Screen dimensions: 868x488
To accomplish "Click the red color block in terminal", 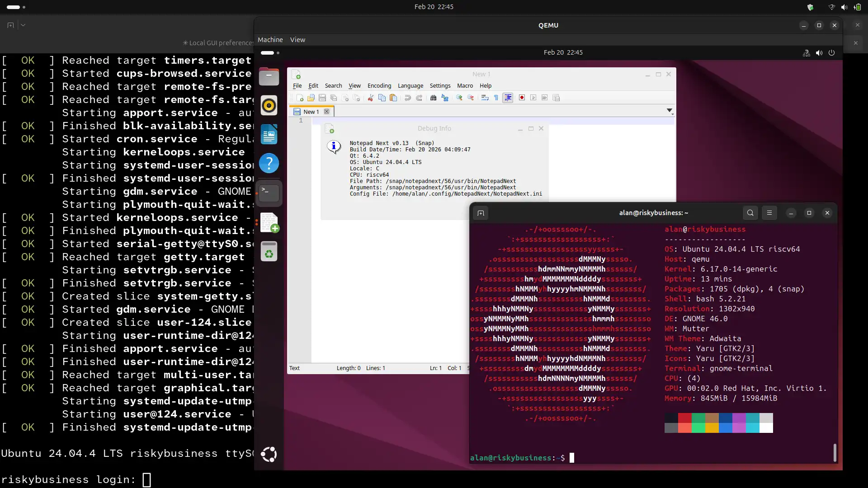I will tap(684, 418).
